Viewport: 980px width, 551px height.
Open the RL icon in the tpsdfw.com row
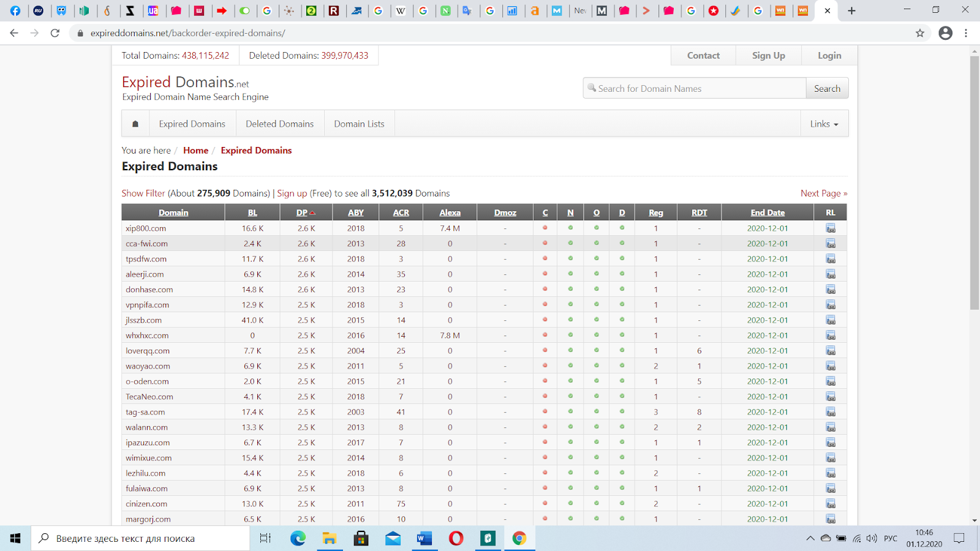[x=831, y=258]
